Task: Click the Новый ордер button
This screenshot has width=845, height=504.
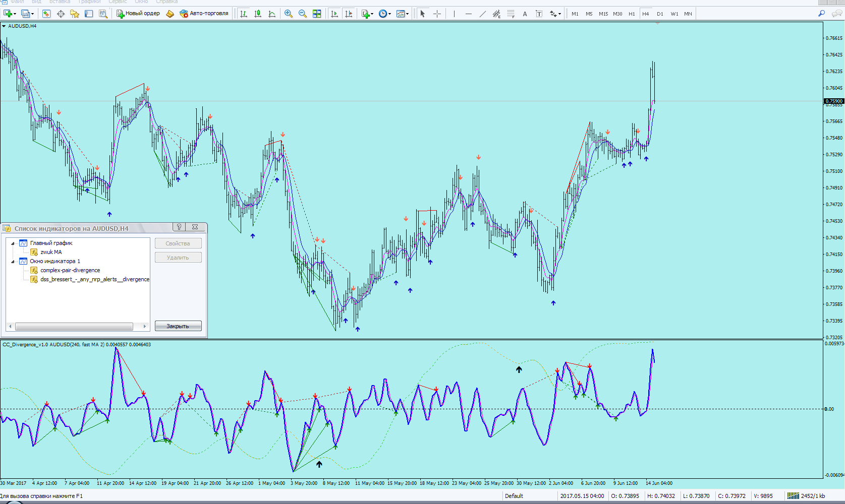Action: [138, 14]
